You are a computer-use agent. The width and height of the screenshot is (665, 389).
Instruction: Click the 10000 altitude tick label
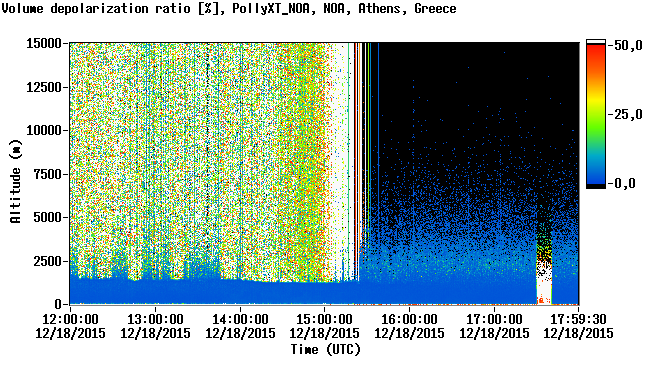(x=44, y=130)
